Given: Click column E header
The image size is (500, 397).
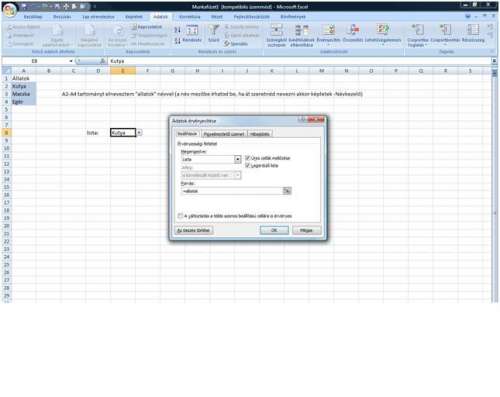Looking at the screenshot, I should coord(123,71).
